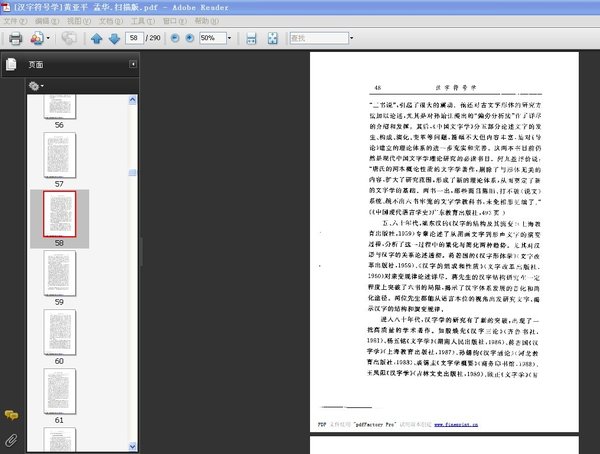This screenshot has width=600, height=454.
Task: Click the fit full page icon
Action: (x=272, y=38)
